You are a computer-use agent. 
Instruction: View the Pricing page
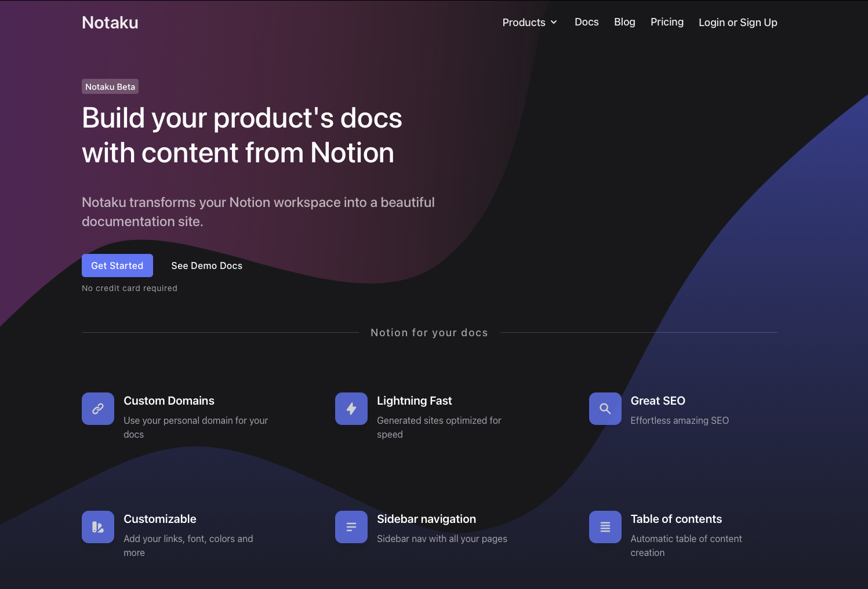[667, 22]
